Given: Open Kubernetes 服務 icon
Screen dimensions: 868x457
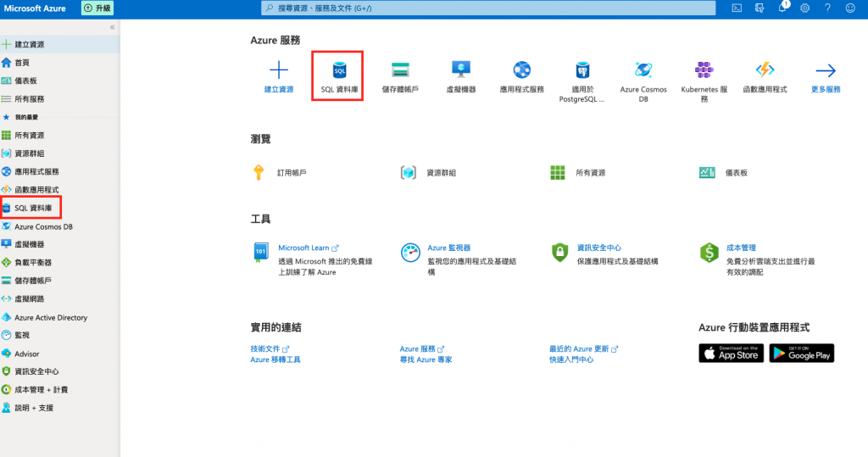Looking at the screenshot, I should (x=704, y=70).
